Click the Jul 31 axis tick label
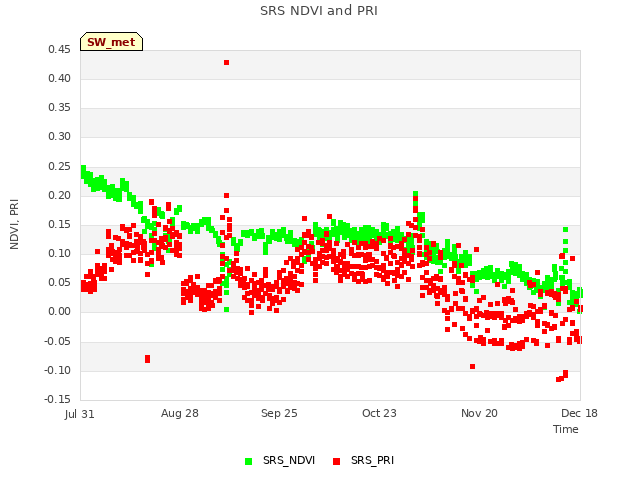Screen dimensions: 640x480 click(x=79, y=414)
